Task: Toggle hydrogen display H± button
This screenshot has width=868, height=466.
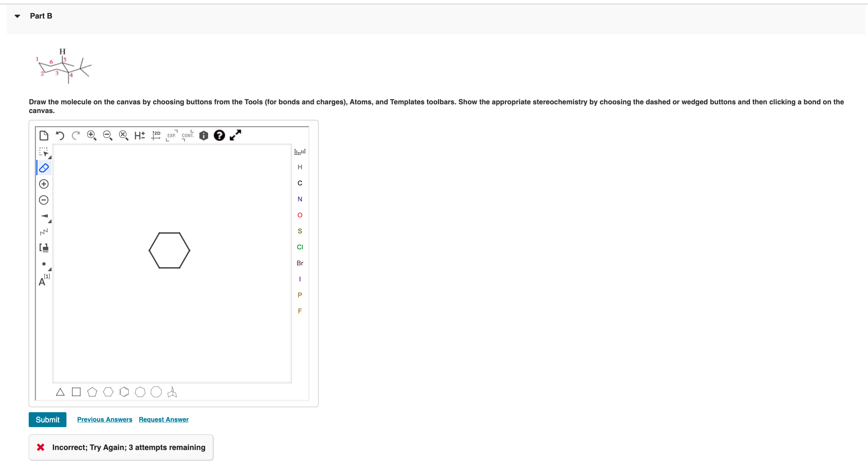Action: 139,136
